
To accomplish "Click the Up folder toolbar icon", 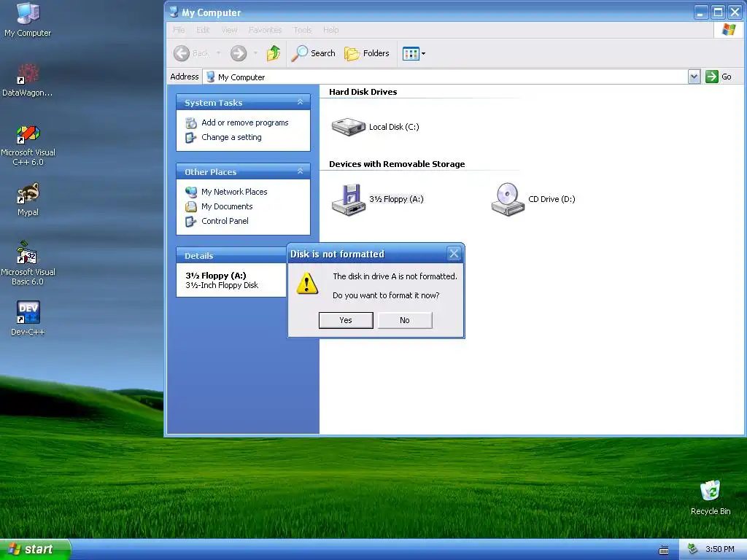I will pos(274,52).
